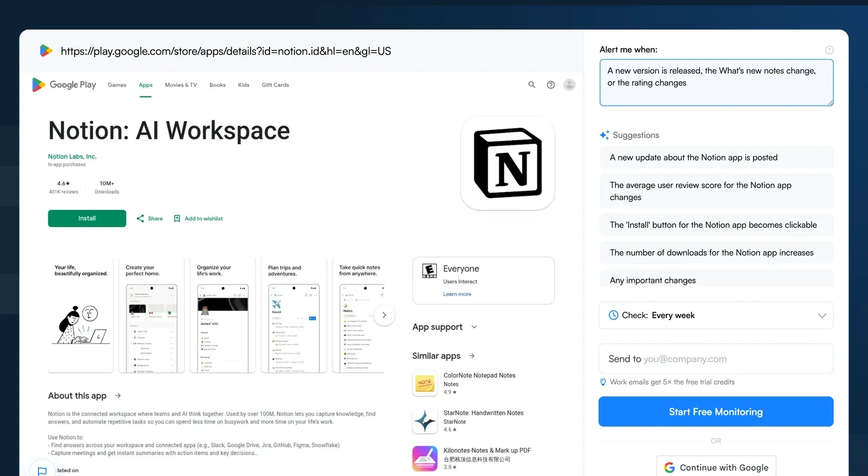
Task: Open ColorNote Notepad Notes app icon
Action: pos(425,383)
